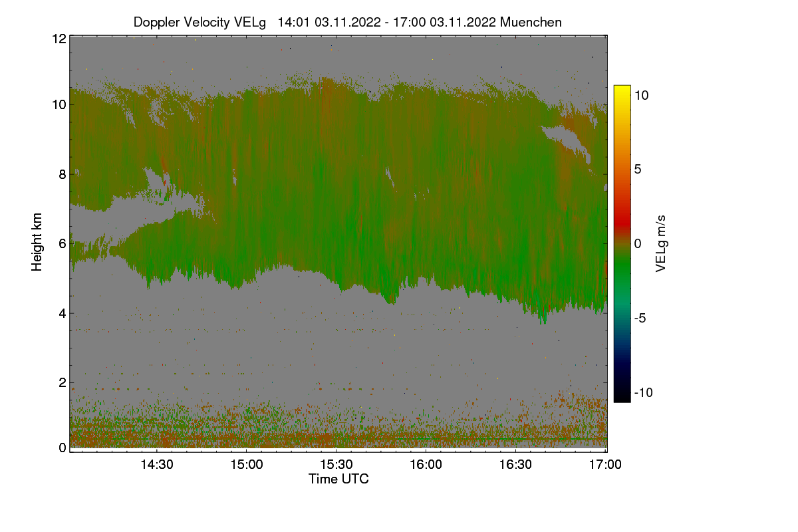Click the 15:00 time axis tick label
798x532 pixels.
(245, 465)
